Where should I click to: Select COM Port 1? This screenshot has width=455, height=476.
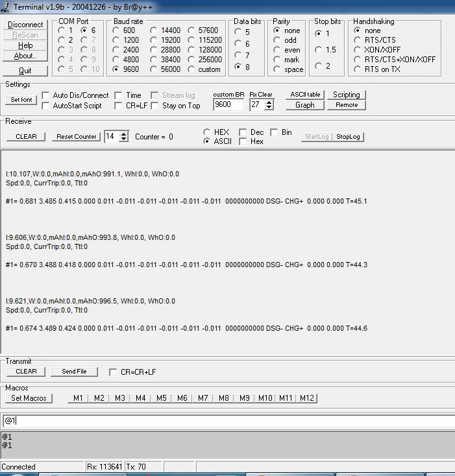[62, 30]
